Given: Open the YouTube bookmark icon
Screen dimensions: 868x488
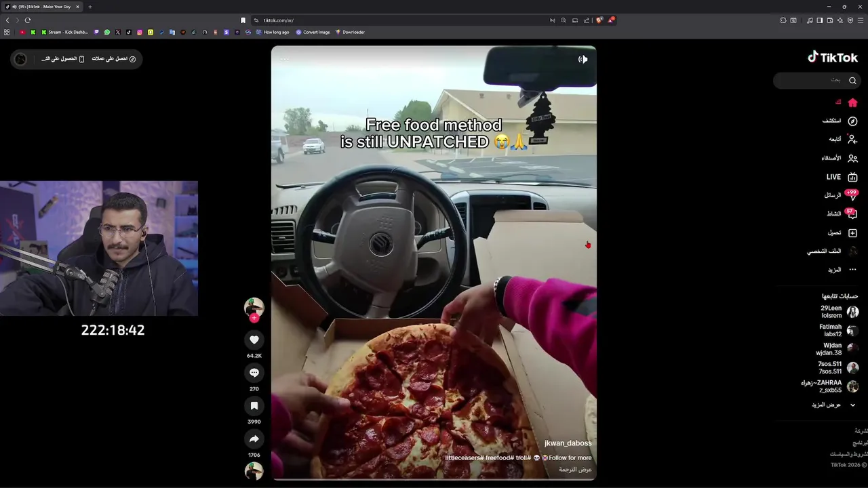Looking at the screenshot, I should [22, 32].
